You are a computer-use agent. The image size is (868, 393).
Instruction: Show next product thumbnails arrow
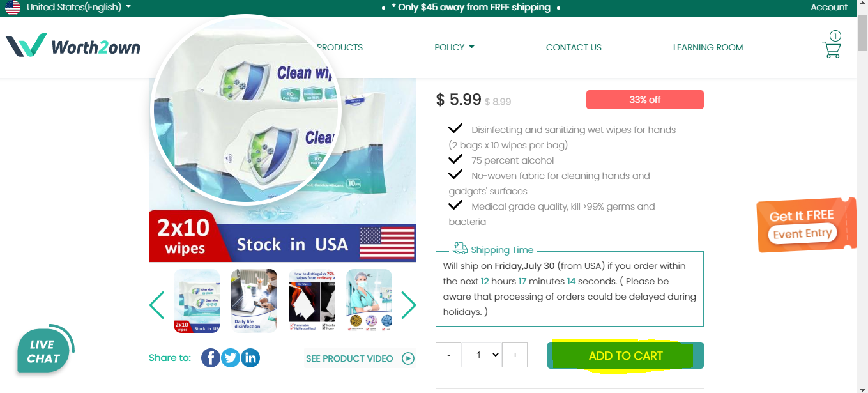click(x=409, y=305)
